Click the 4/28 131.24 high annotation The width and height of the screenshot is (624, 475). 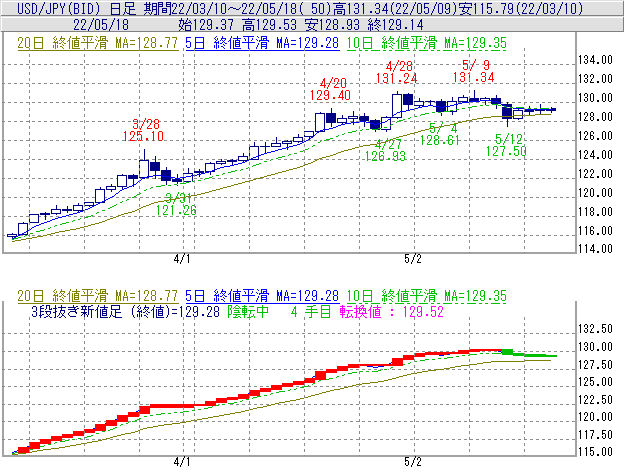[396, 72]
